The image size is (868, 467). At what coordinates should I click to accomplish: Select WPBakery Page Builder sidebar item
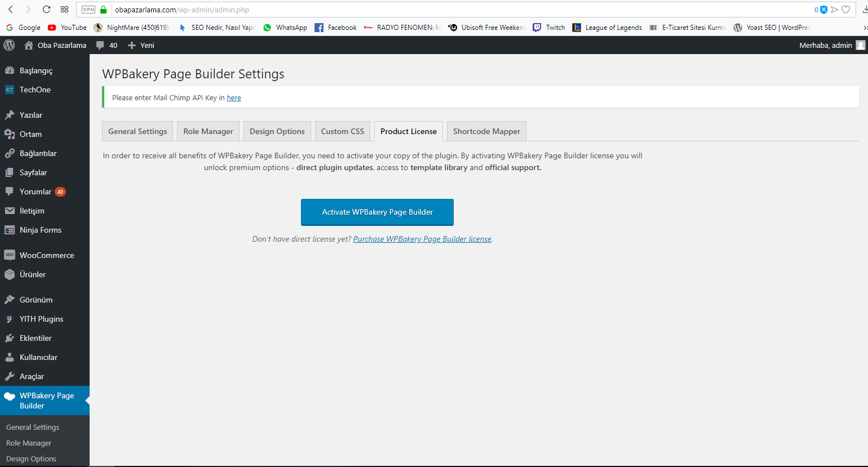tap(45, 401)
